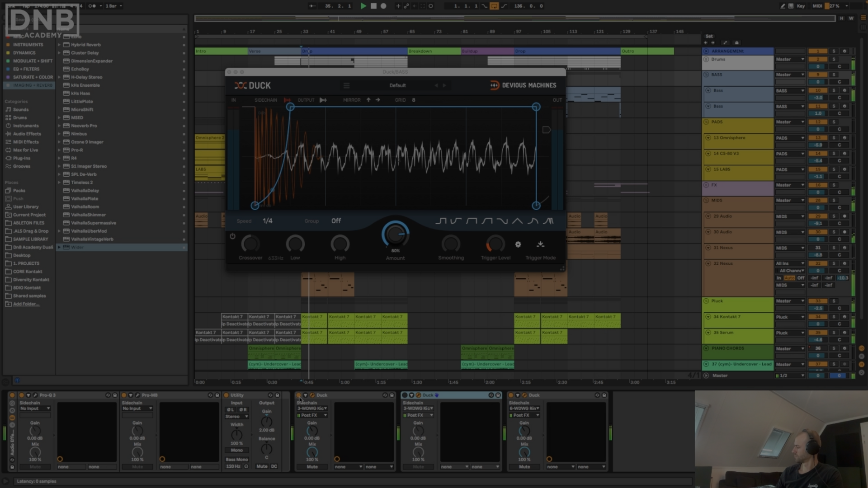
Task: Invert phase of left channel in Utility
Action: pos(231,410)
